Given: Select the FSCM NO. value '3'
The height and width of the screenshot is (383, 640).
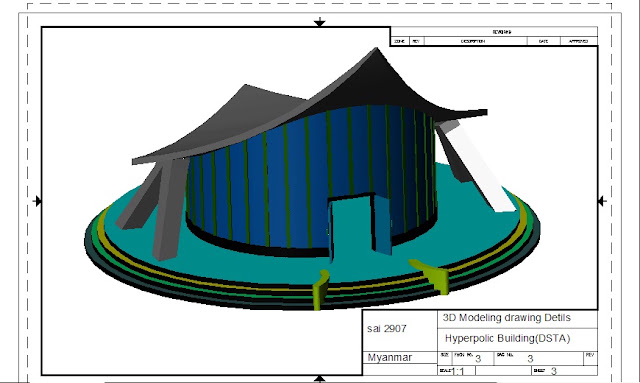Looking at the screenshot, I should click(478, 359).
